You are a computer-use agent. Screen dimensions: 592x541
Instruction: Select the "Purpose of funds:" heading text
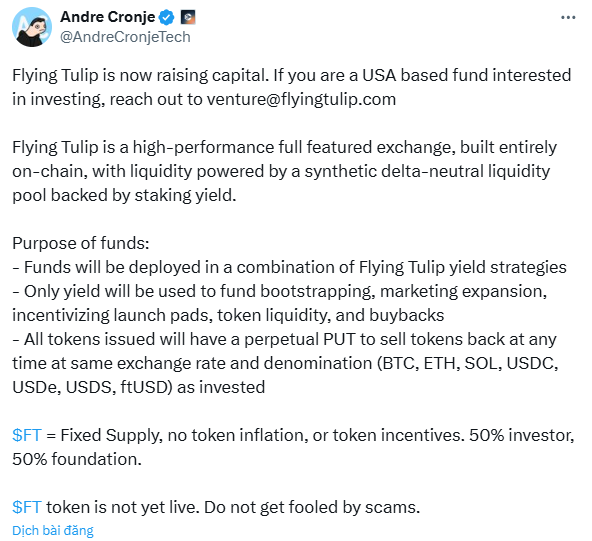[x=81, y=244]
